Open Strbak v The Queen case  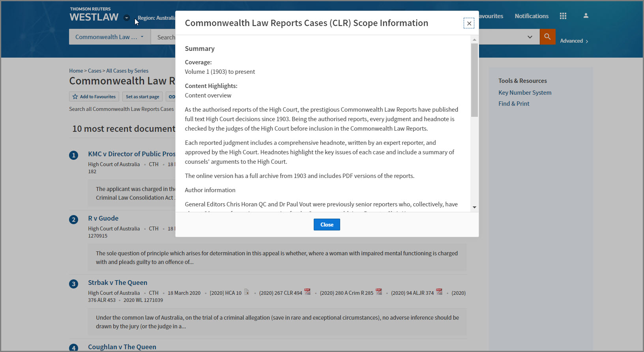pyautogui.click(x=118, y=283)
